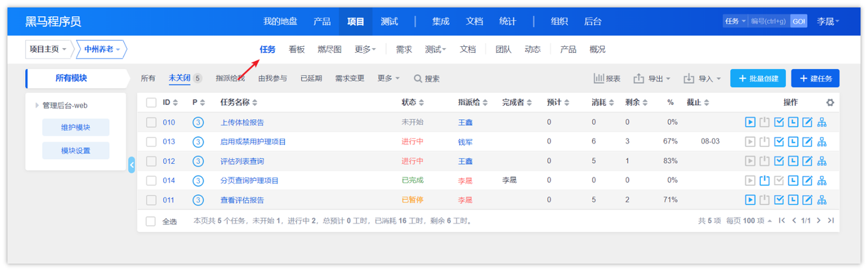Start task 010 with its play icon
The image size is (868, 271).
[x=750, y=123]
